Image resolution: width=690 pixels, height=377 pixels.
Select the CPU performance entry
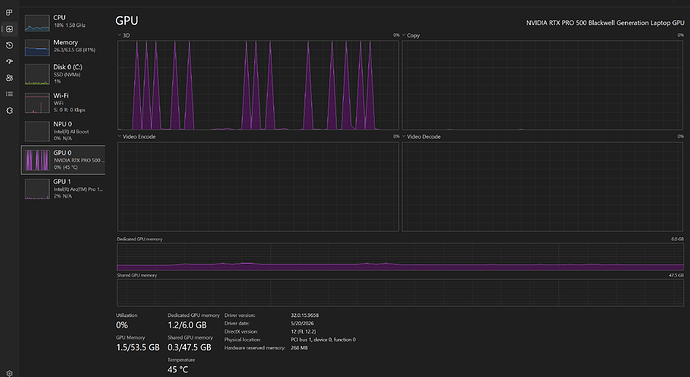pyautogui.click(x=63, y=22)
